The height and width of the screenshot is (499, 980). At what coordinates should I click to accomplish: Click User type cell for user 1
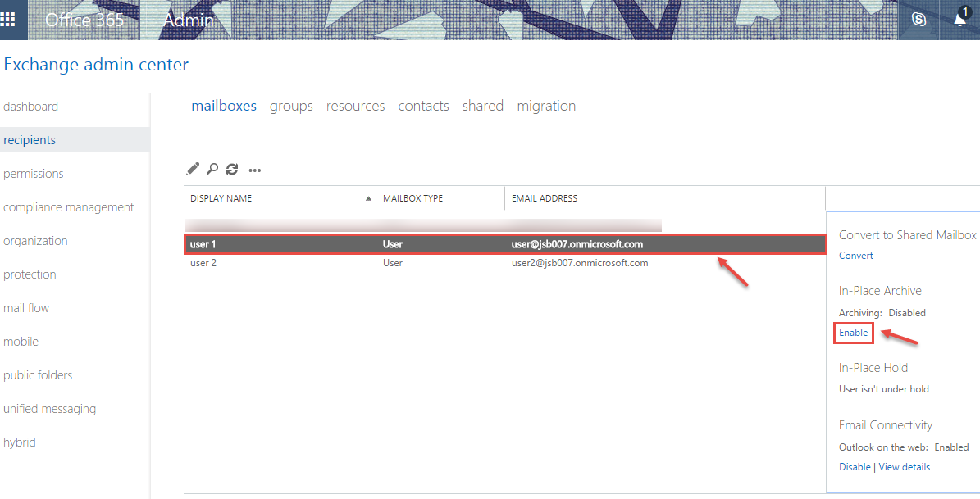coord(393,244)
